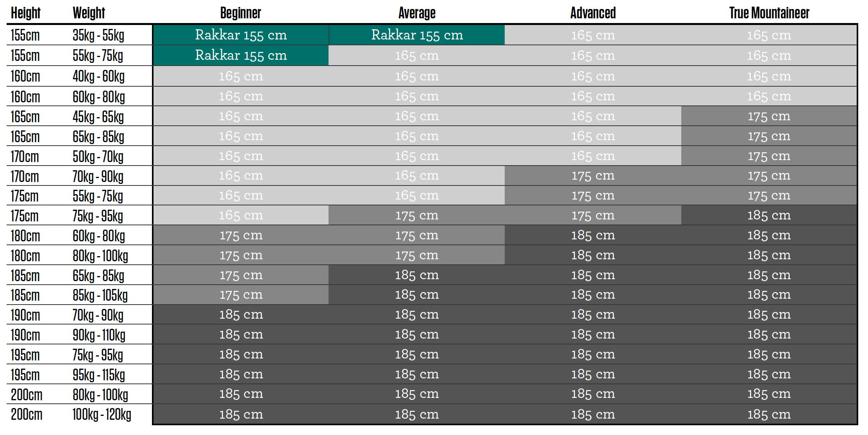Select Beginner Rakkar 155 cm for 35kg - 55kg
This screenshot has height=435, width=868.
point(241,35)
